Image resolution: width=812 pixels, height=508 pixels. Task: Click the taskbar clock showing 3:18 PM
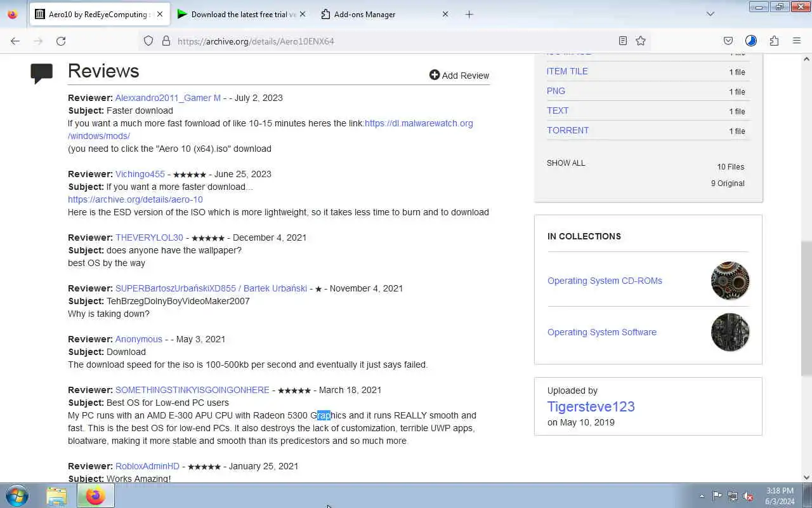(780, 496)
